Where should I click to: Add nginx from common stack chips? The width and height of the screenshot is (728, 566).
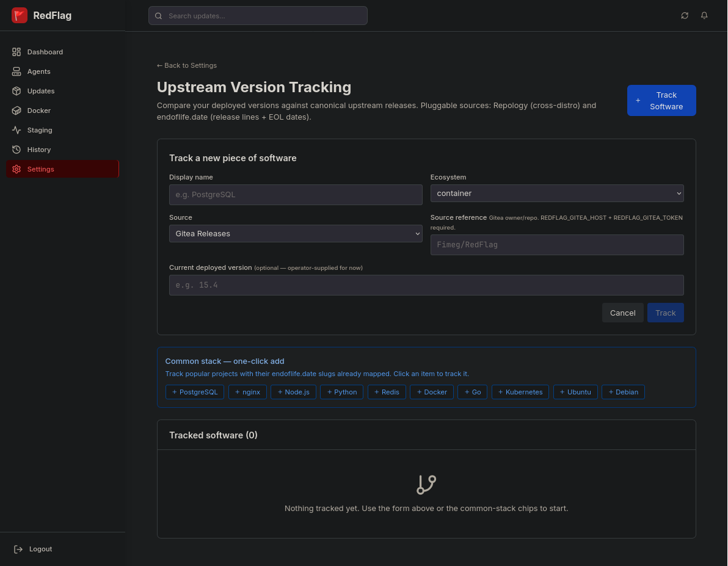(x=247, y=392)
